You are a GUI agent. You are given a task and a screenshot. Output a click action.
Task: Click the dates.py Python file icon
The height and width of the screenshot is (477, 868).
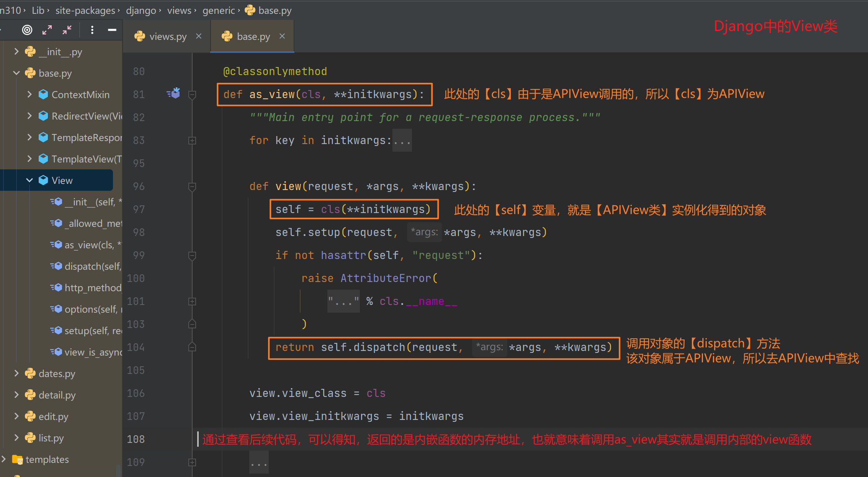pyautogui.click(x=30, y=373)
